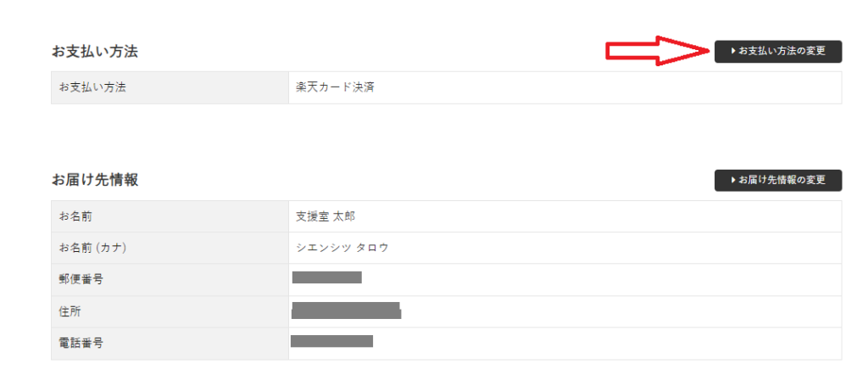The width and height of the screenshot is (868, 386).
Task: Click the red arrow annotation
Action: (x=658, y=51)
